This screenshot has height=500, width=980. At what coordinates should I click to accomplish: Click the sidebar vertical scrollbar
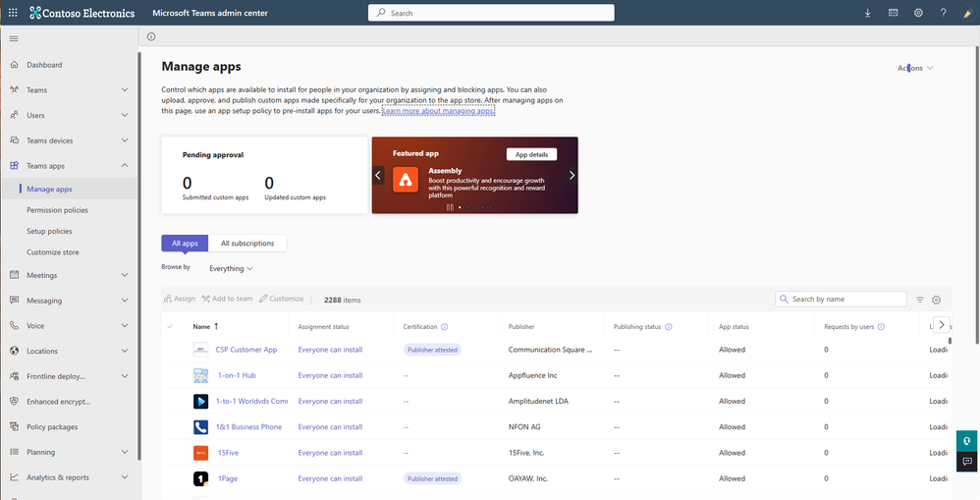[139, 256]
